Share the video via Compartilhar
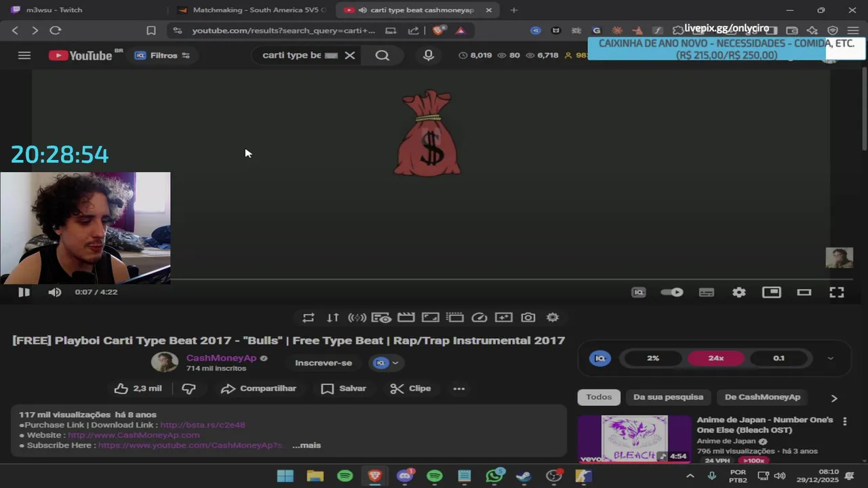 coord(259,388)
